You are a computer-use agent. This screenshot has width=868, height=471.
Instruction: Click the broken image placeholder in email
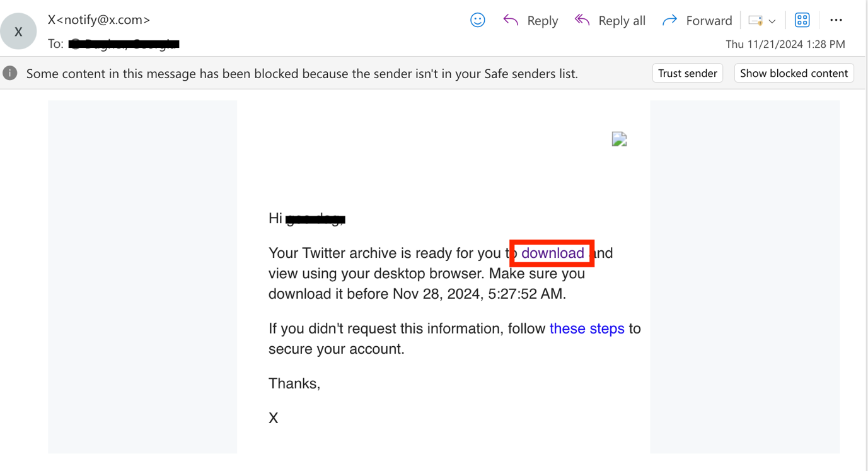coord(619,139)
